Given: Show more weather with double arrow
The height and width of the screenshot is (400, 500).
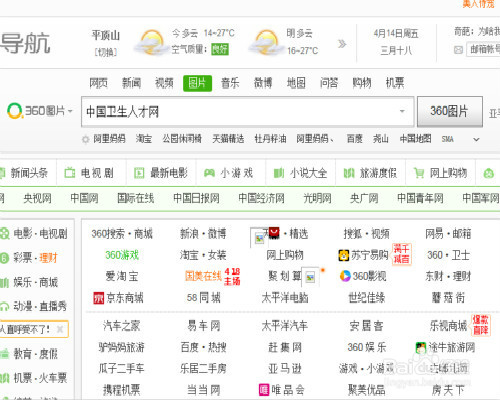Looking at the screenshot, I should click(x=342, y=44).
